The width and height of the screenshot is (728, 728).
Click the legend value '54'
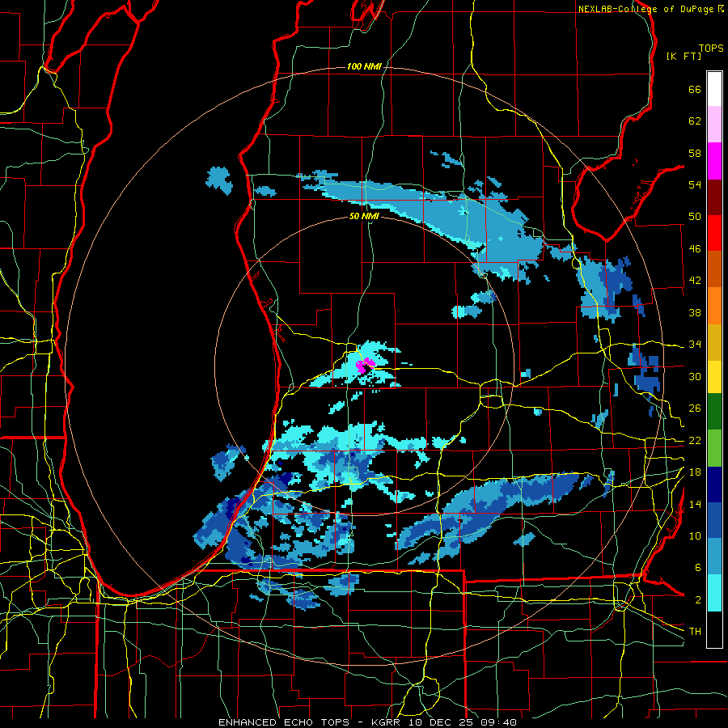coord(695,184)
